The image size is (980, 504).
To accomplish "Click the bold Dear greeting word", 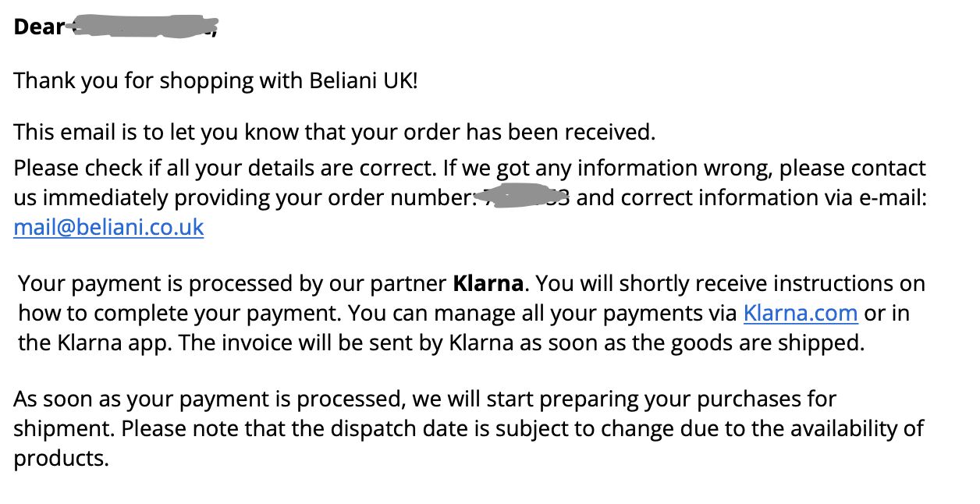I will pyautogui.click(x=38, y=27).
